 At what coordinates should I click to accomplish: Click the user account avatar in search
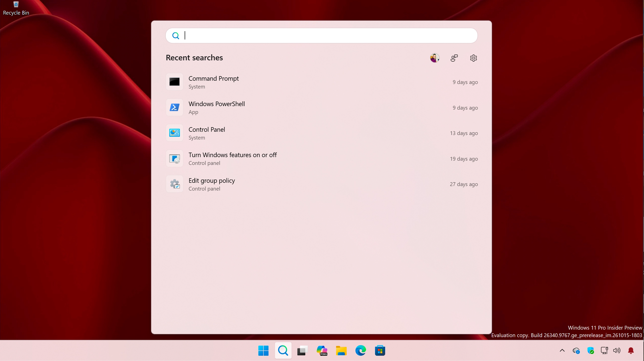coord(435,58)
